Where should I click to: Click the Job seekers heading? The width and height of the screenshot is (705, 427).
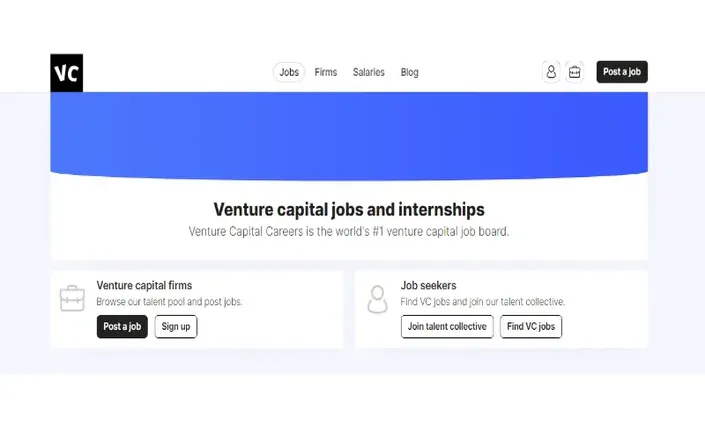click(428, 285)
